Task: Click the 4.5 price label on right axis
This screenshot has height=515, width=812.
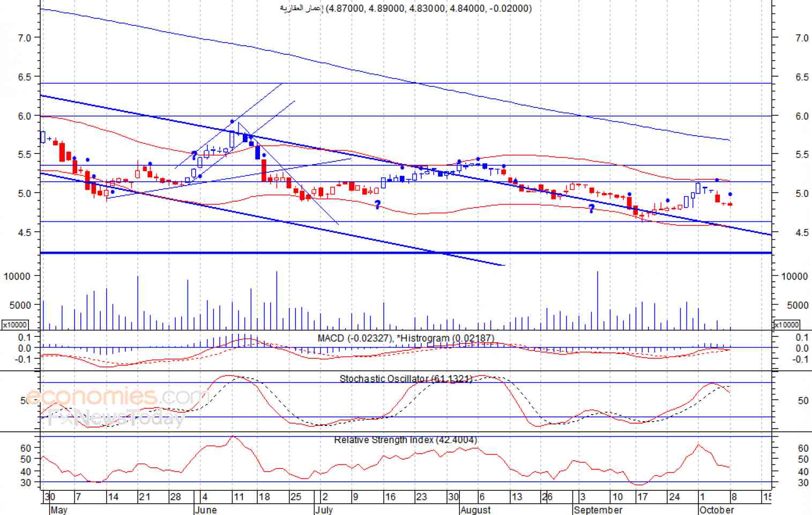Action: 802,233
